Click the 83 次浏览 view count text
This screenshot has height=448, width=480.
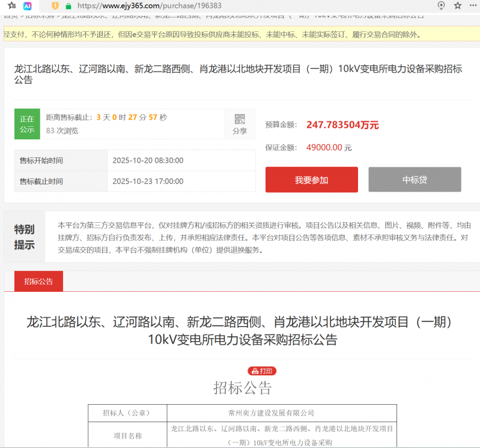click(x=62, y=130)
